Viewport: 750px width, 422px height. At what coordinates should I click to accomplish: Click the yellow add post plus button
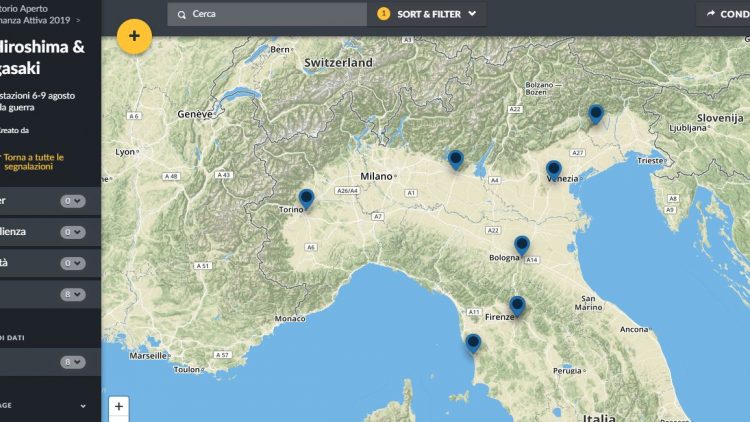(x=134, y=37)
